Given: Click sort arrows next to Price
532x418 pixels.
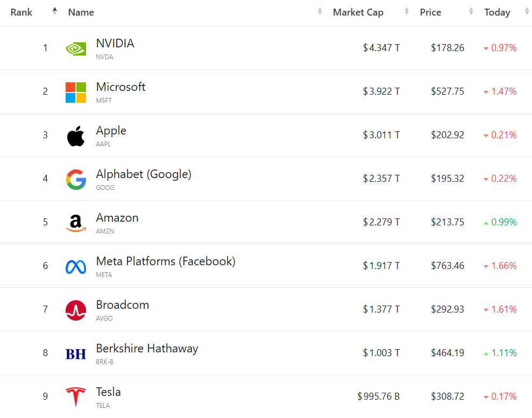Looking at the screenshot, I should [471, 11].
